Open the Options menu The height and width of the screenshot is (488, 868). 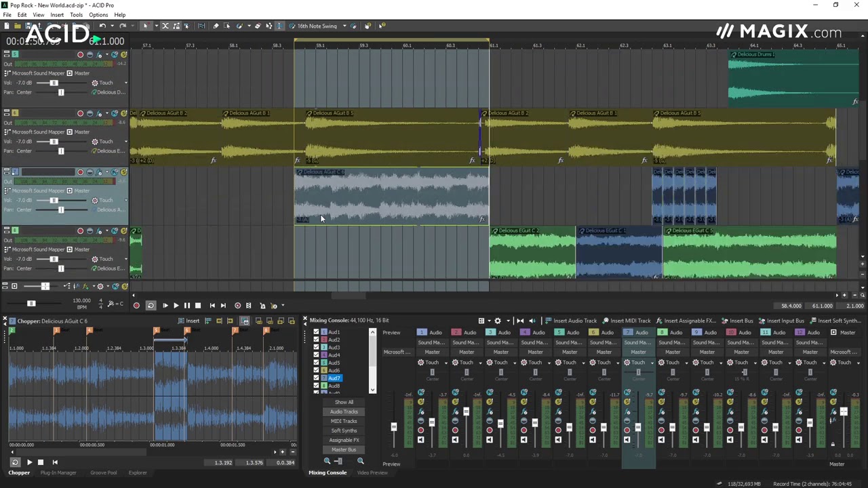tap(98, 15)
